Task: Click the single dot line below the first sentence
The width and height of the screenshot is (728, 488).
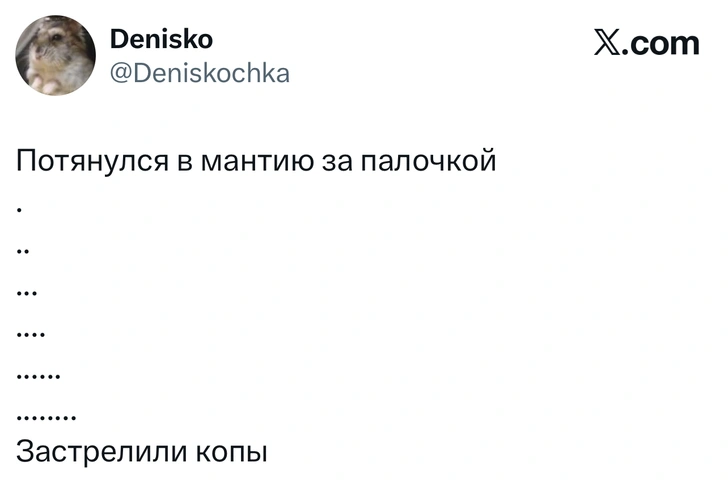Action: (x=21, y=211)
